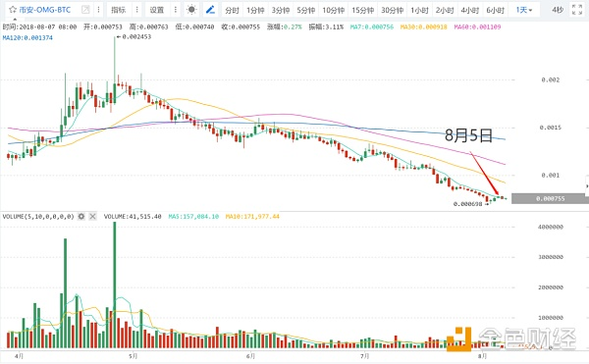Click the 0.002453 high price label

click(136, 36)
